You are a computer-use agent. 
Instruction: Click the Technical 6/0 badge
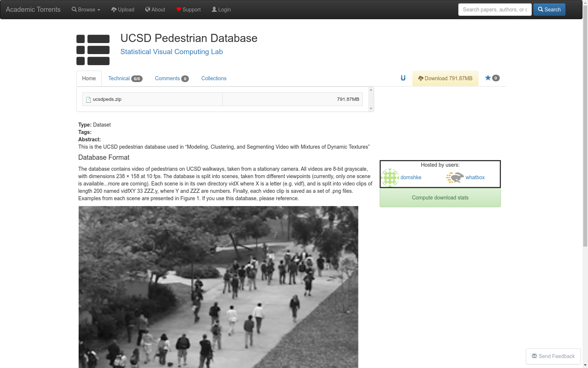coord(137,79)
